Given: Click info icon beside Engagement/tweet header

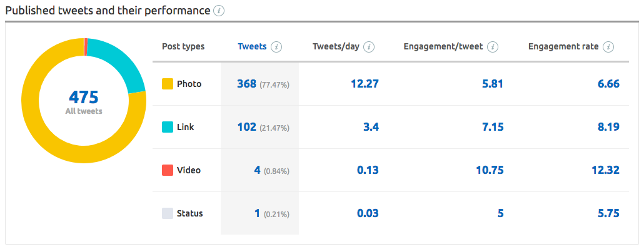Looking at the screenshot, I should pyautogui.click(x=493, y=47).
